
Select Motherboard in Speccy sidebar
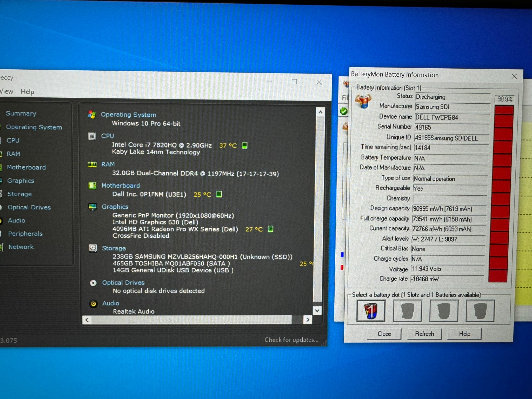pos(26,167)
